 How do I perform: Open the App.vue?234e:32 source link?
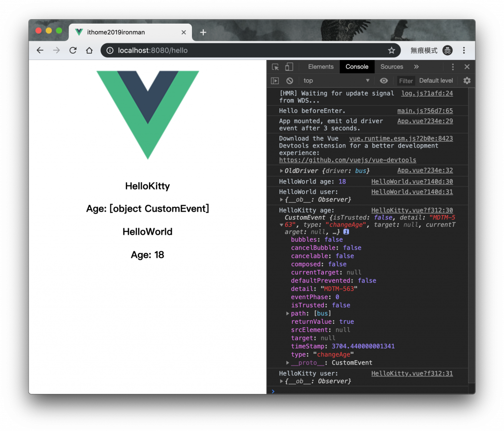[425, 170]
